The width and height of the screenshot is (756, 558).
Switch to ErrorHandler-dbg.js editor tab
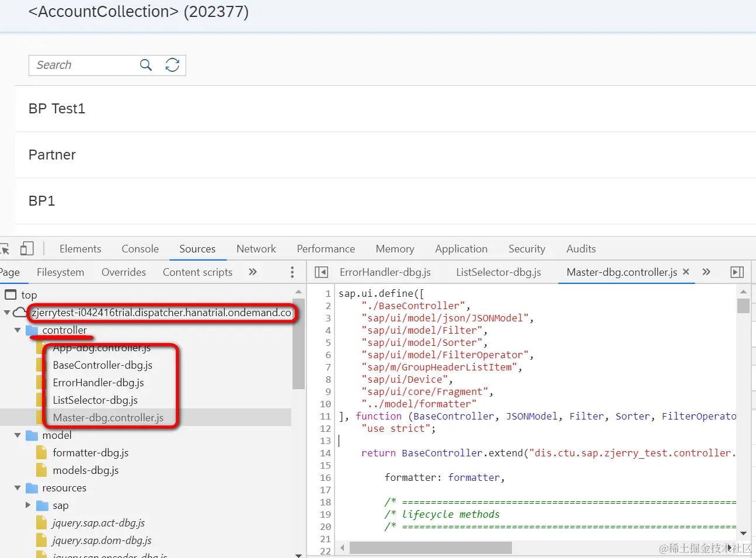click(x=385, y=272)
